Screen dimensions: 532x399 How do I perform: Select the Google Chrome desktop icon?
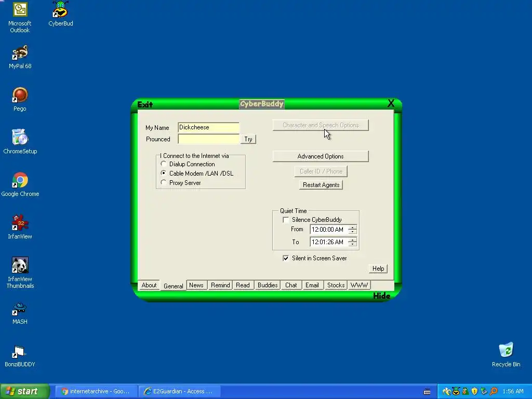pyautogui.click(x=20, y=184)
